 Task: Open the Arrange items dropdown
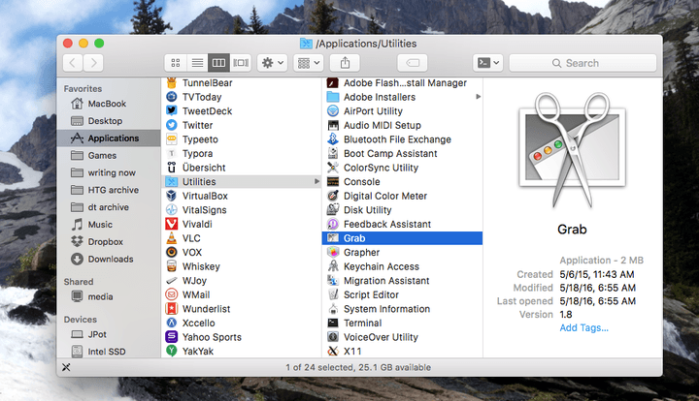pos(308,63)
